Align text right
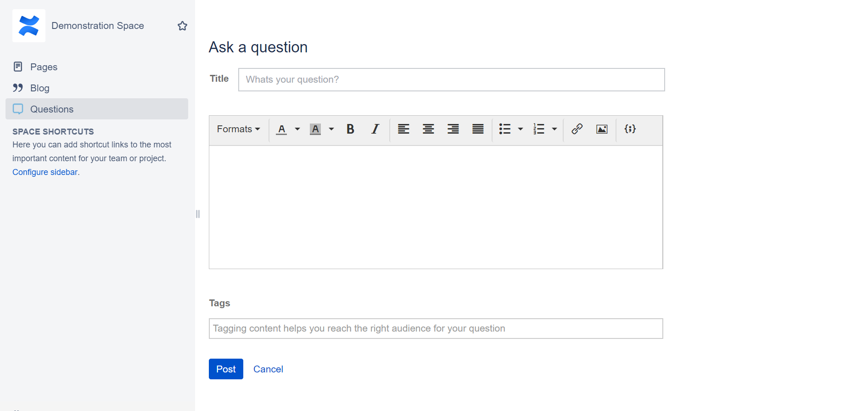This screenshot has width=868, height=411. [x=453, y=129]
